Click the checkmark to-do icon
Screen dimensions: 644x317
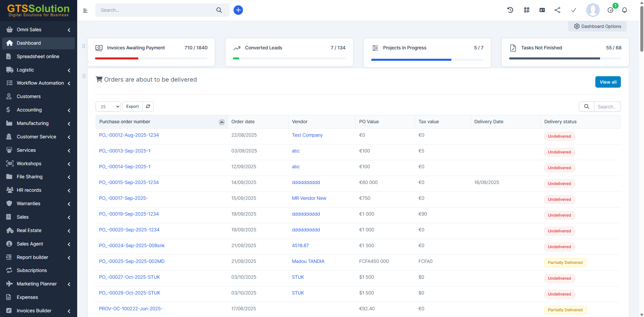coord(574,10)
